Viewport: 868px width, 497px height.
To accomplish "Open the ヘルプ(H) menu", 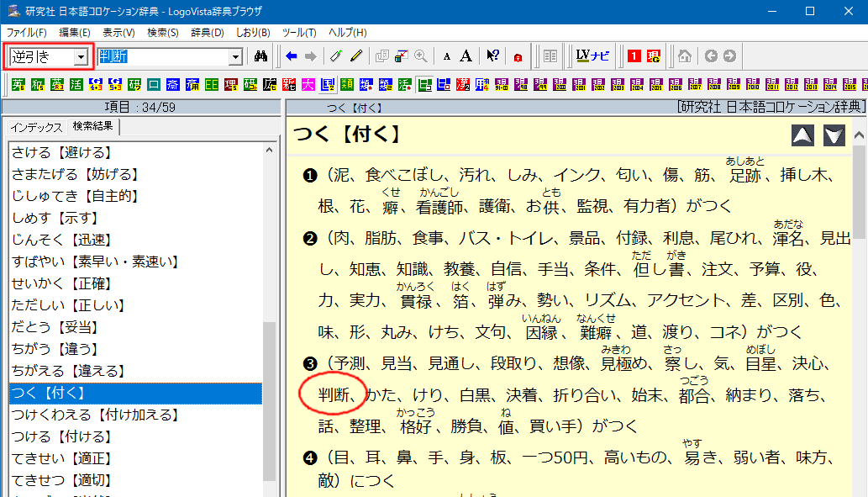I will click(348, 33).
